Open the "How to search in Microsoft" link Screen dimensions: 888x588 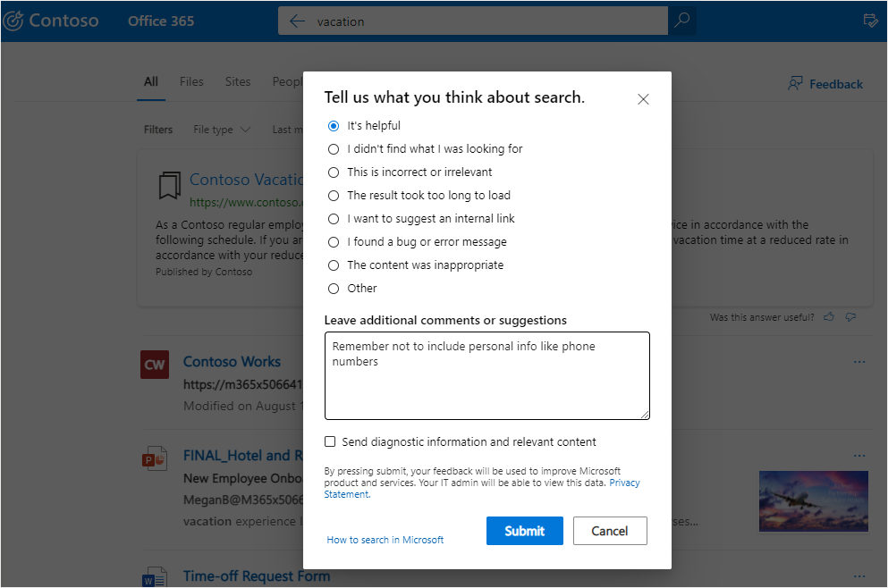385,540
